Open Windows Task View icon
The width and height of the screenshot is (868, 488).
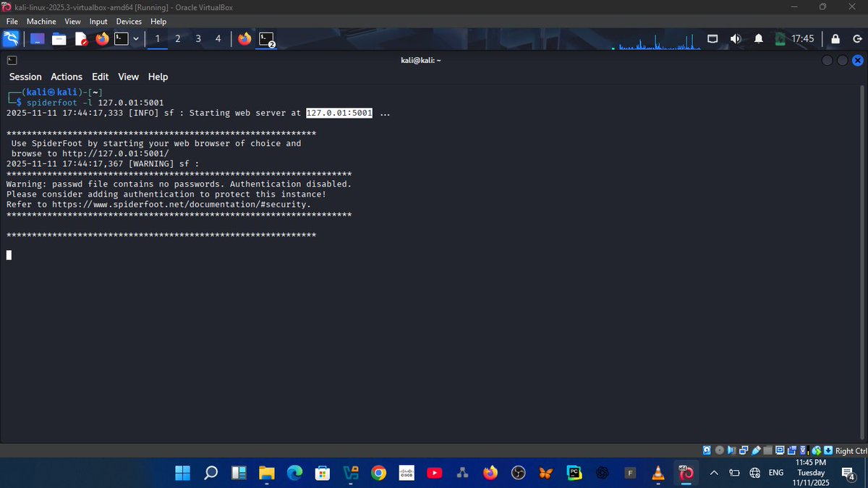pos(239,473)
